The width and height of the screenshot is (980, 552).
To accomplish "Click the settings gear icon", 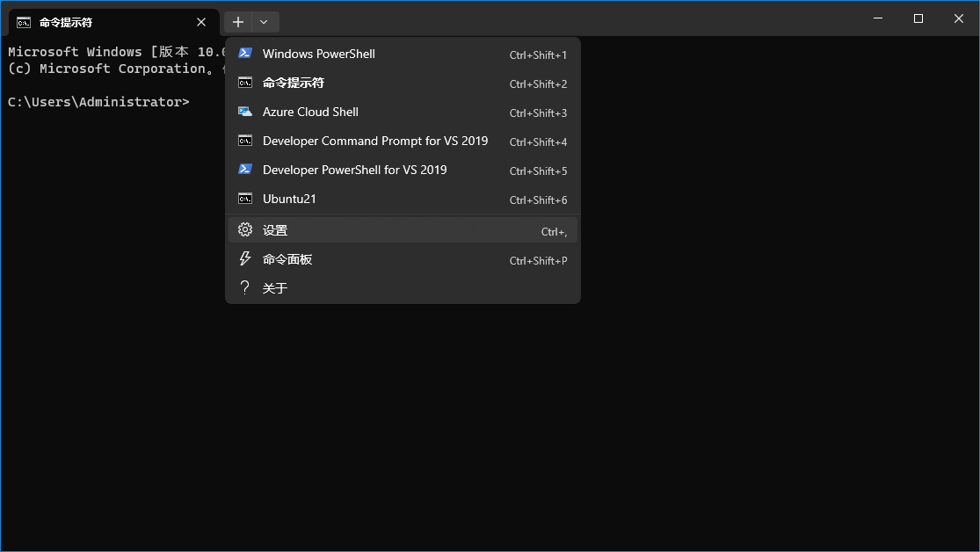I will pyautogui.click(x=245, y=230).
